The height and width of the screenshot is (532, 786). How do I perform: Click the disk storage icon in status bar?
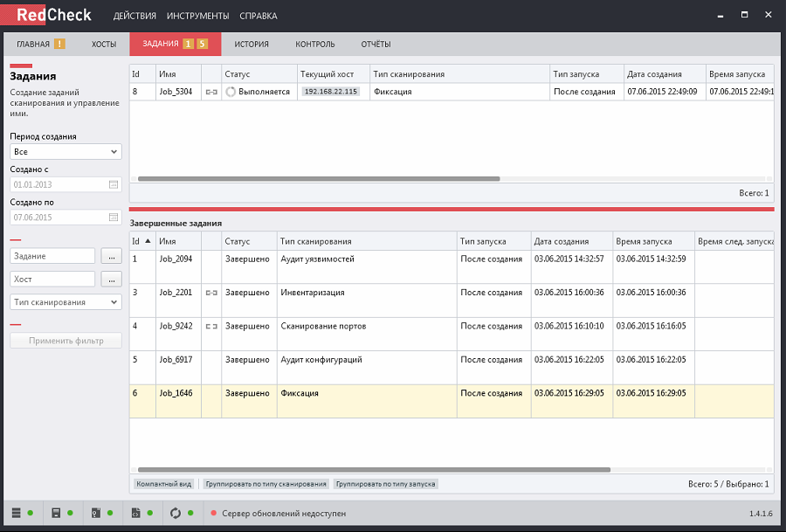coord(56,513)
